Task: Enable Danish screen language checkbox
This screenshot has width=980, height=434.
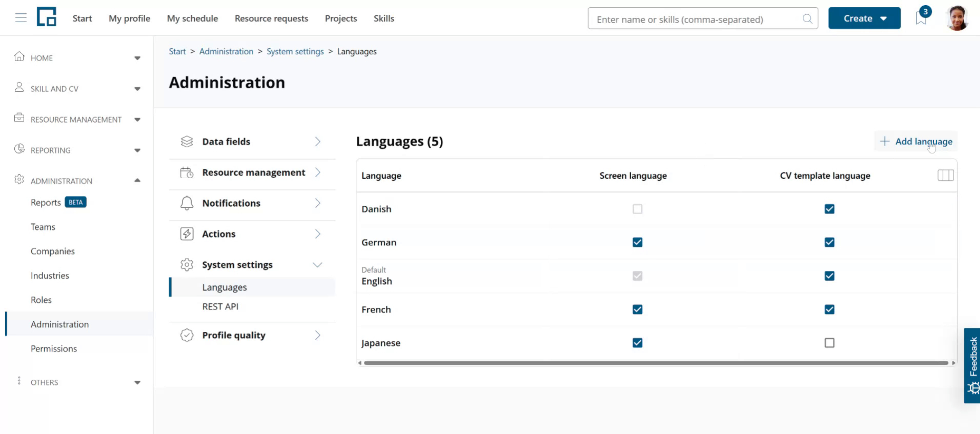Action: pyautogui.click(x=637, y=209)
